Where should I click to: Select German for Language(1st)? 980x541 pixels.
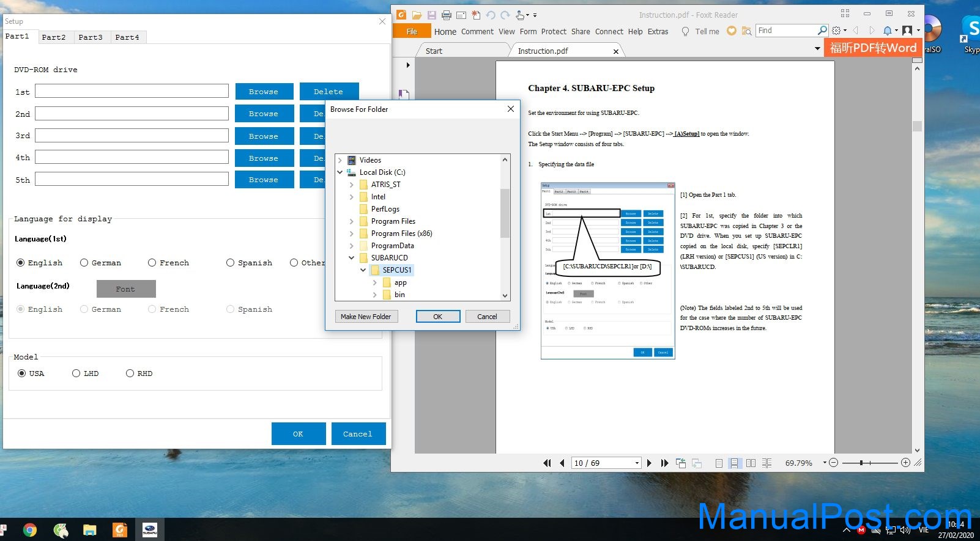[84, 263]
